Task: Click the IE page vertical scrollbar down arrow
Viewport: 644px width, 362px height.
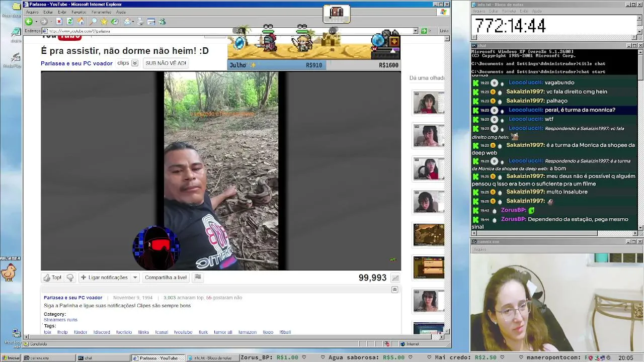Action: point(447,332)
